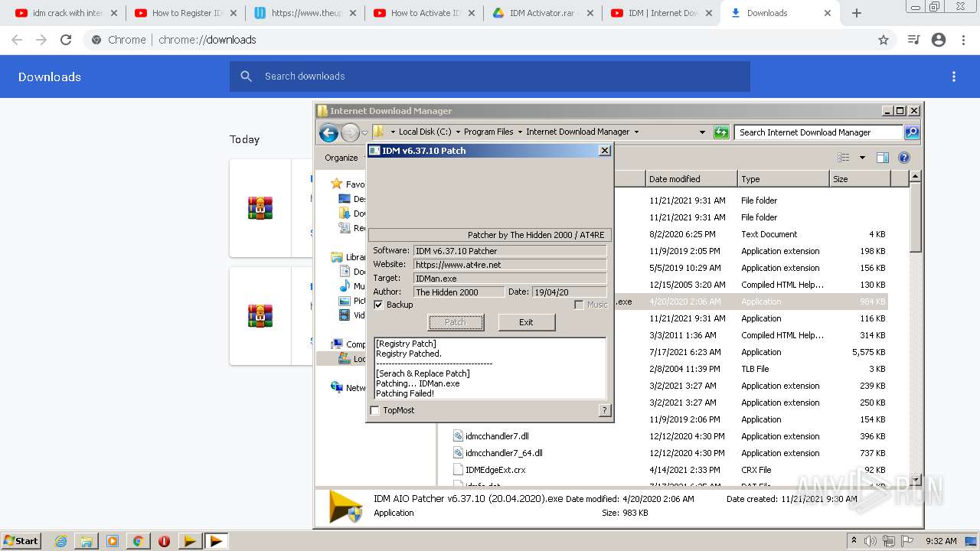Bookmark the page with the star icon
Image resolution: width=980 pixels, height=551 pixels.
point(884,40)
